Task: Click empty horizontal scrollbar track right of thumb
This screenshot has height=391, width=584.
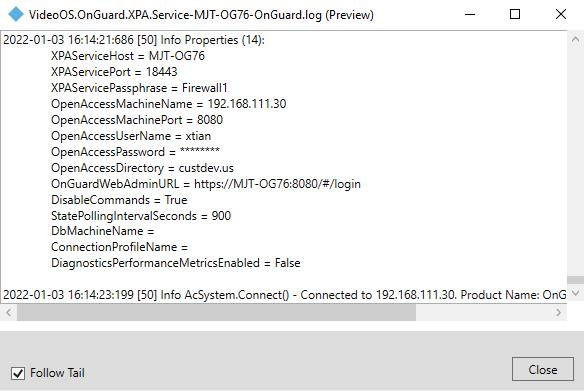Action: (483, 312)
